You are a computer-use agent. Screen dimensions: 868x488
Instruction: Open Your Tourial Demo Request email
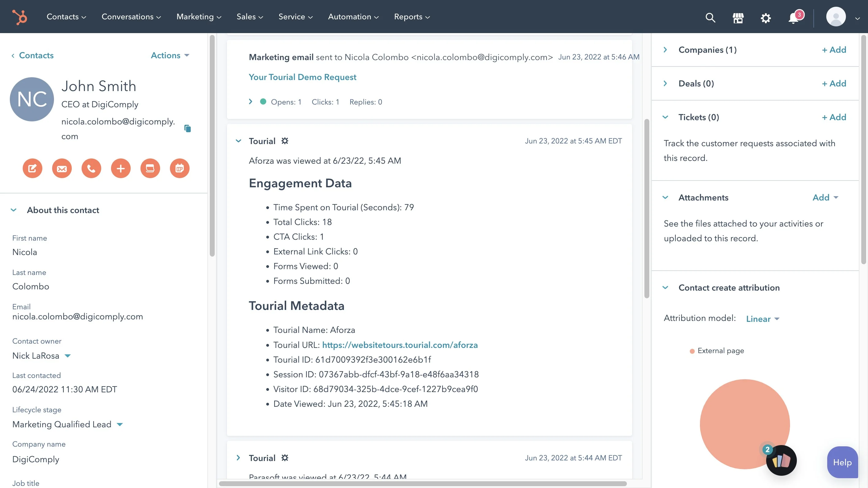pos(302,77)
